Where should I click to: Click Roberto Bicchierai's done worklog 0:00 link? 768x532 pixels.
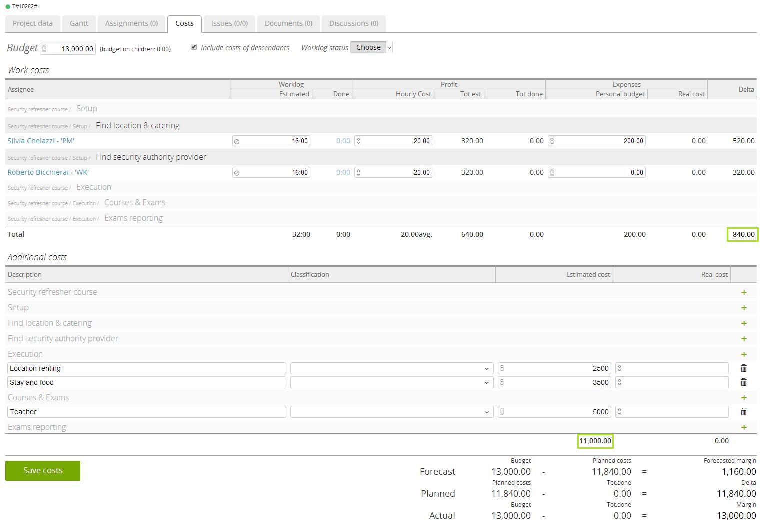click(x=343, y=172)
